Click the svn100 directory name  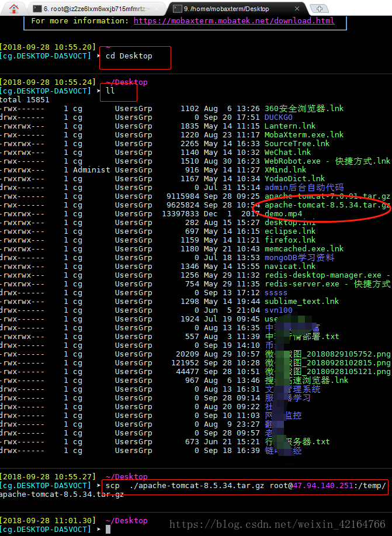pos(279,310)
